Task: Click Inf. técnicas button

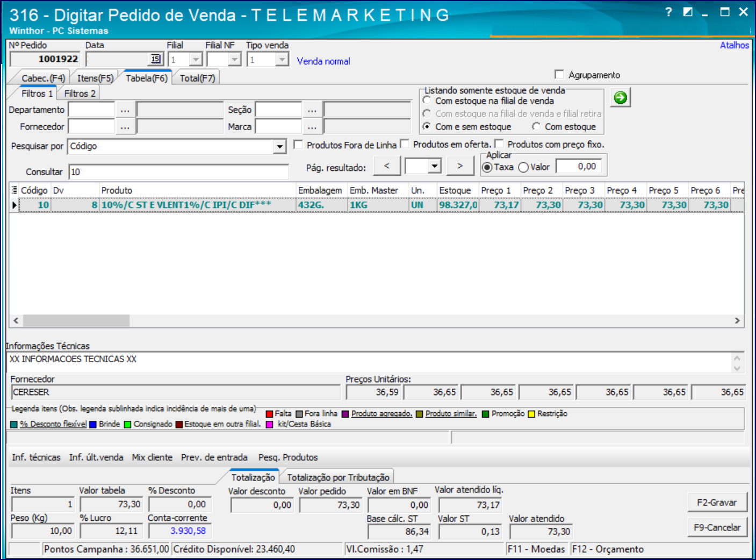Action: click(37, 457)
